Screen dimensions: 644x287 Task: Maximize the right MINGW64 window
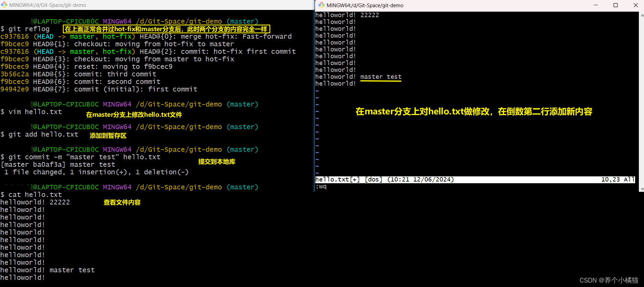[x=616, y=5]
